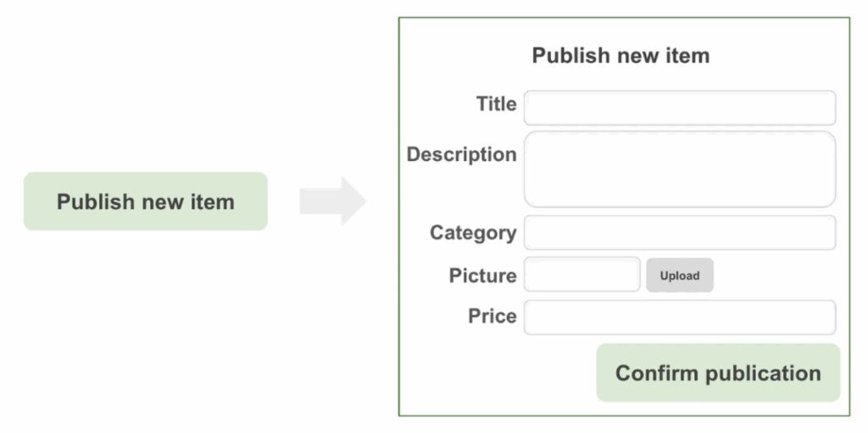Submit the form with Confirm publication

718,373
